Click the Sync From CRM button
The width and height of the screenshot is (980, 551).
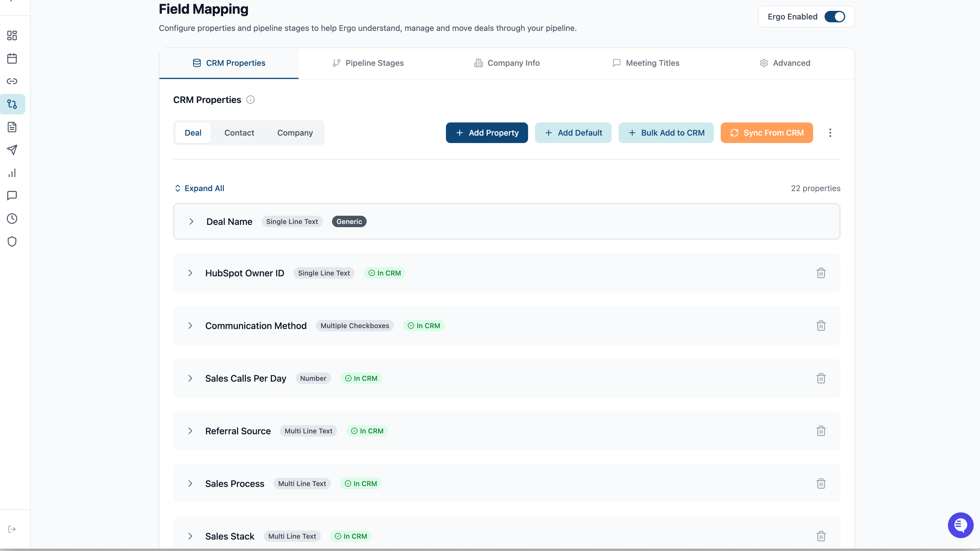(x=766, y=133)
